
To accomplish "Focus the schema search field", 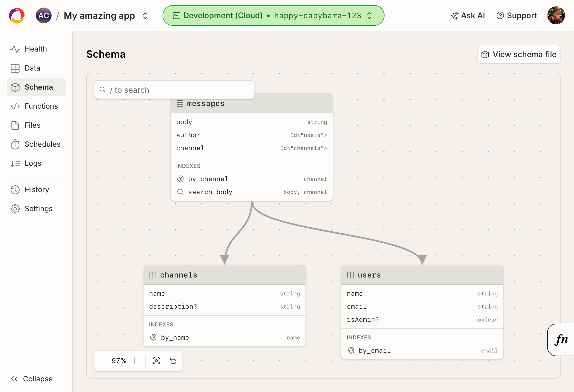I will [x=174, y=90].
